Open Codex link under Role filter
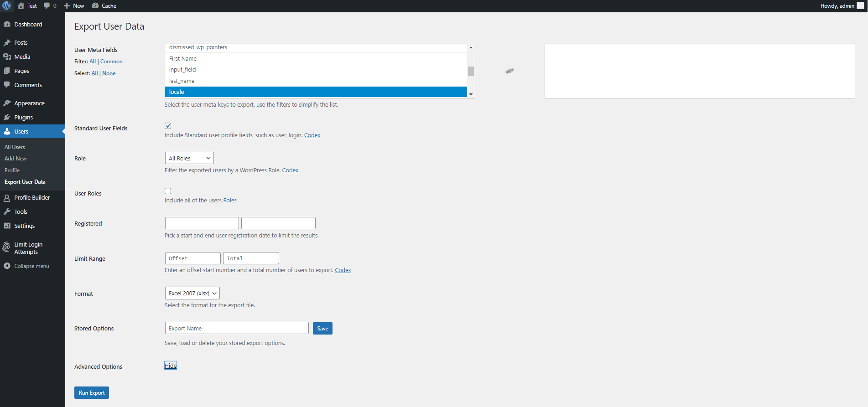The image size is (868, 407). click(x=290, y=170)
